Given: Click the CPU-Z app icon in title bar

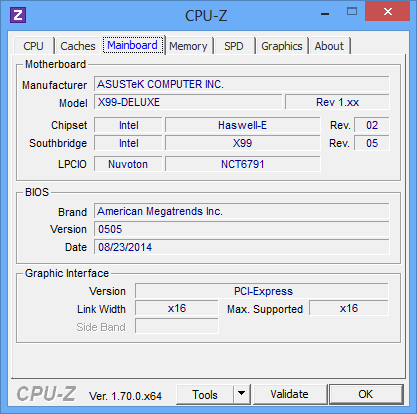Looking at the screenshot, I should (18, 15).
